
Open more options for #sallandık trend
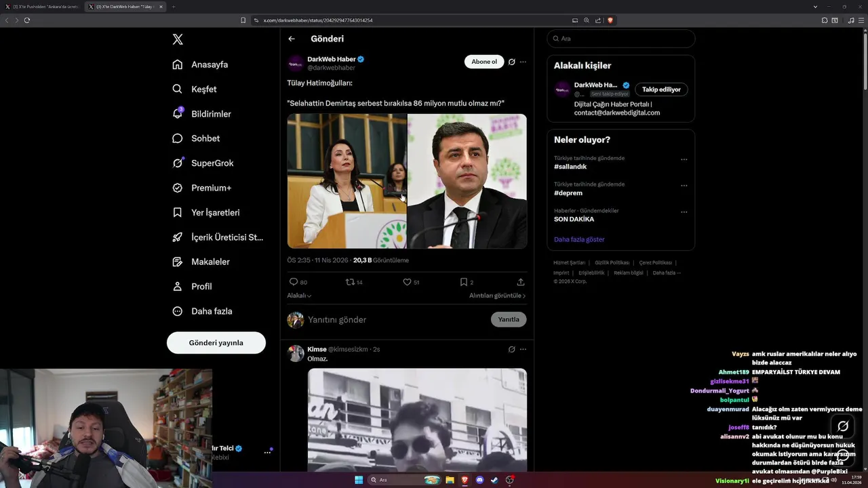(x=684, y=160)
